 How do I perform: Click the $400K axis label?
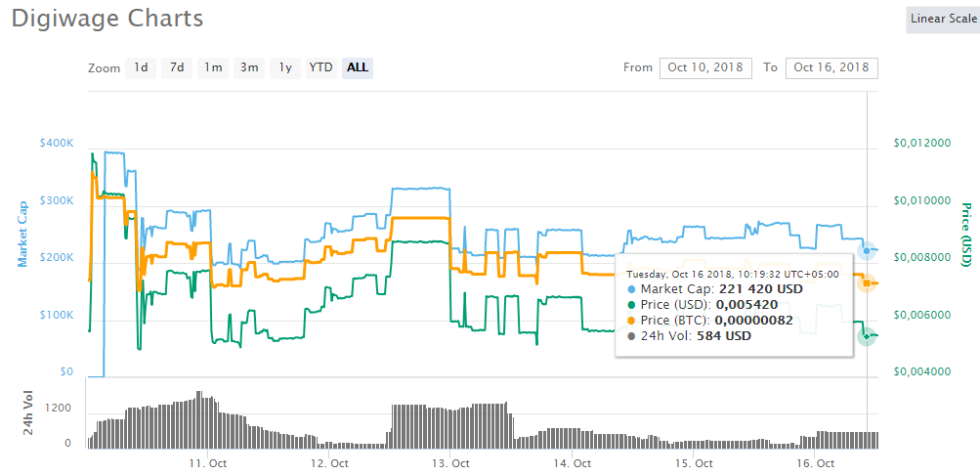click(x=57, y=144)
